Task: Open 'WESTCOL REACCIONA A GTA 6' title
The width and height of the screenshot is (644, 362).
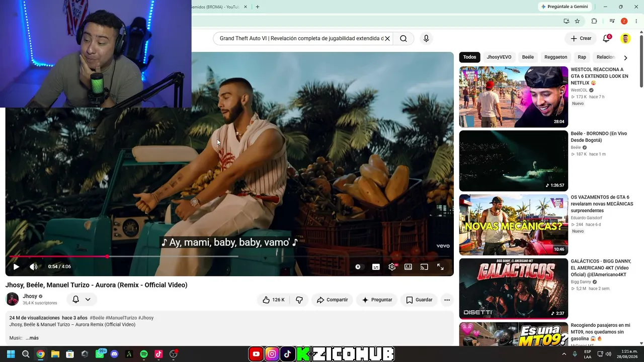Action: (600, 76)
